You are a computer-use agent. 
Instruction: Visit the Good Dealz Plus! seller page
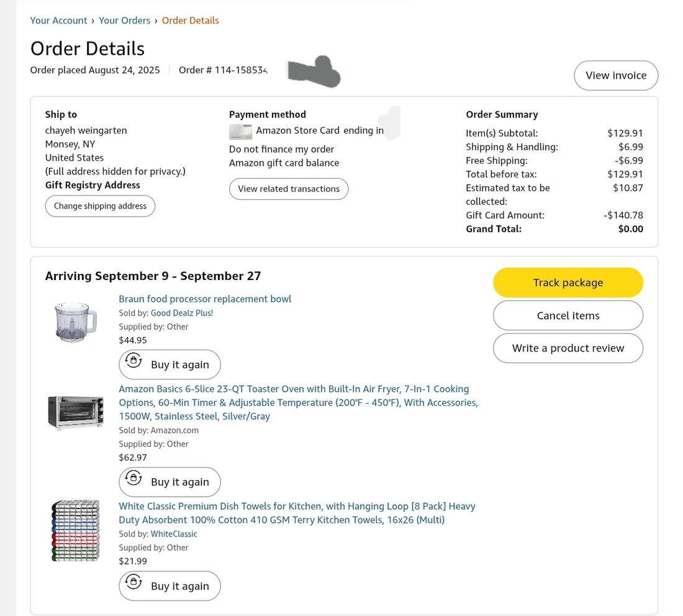tap(182, 313)
